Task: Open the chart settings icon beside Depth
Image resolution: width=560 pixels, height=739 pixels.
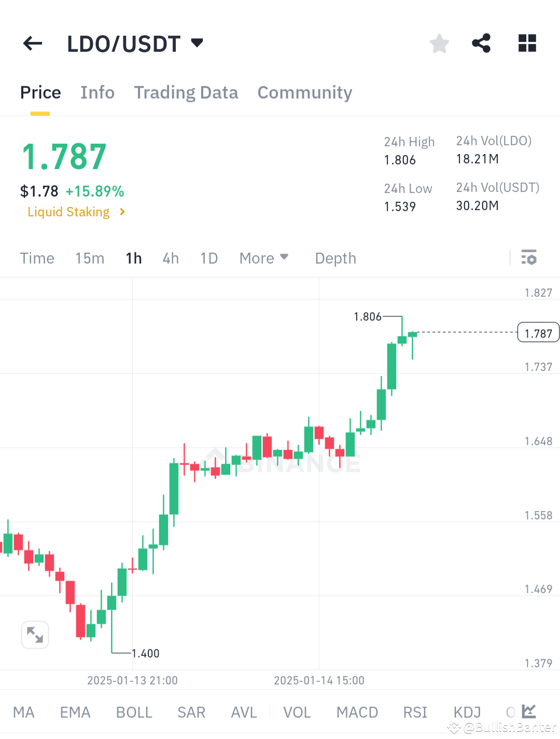Action: pyautogui.click(x=528, y=258)
